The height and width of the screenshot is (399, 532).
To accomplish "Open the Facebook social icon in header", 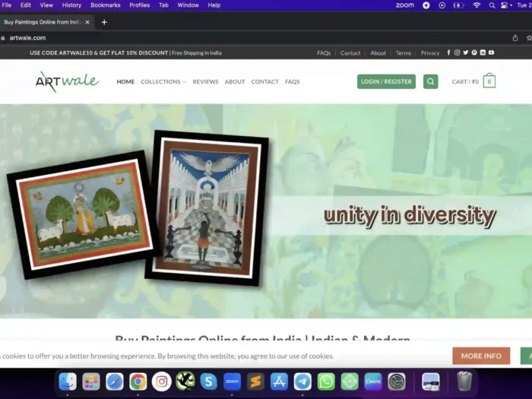I will click(x=448, y=52).
